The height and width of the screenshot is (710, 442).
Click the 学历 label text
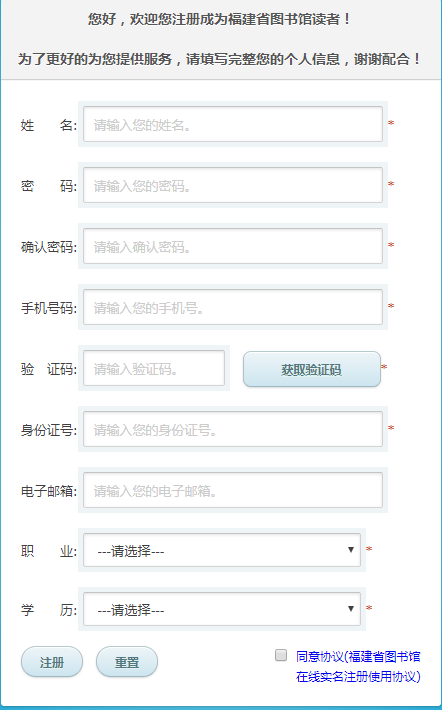49,610
